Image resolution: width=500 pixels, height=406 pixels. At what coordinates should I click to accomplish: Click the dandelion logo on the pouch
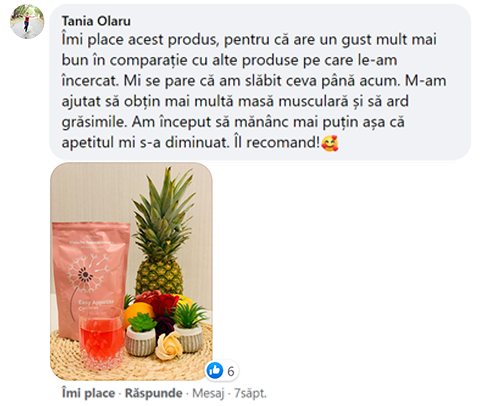87,272
